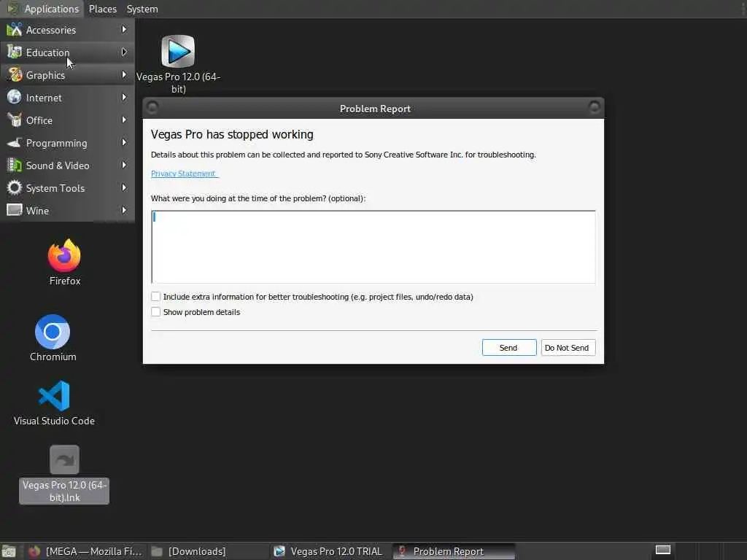Click the Accessories scissors icon in the menu
The height and width of the screenshot is (560, 747).
tap(15, 29)
